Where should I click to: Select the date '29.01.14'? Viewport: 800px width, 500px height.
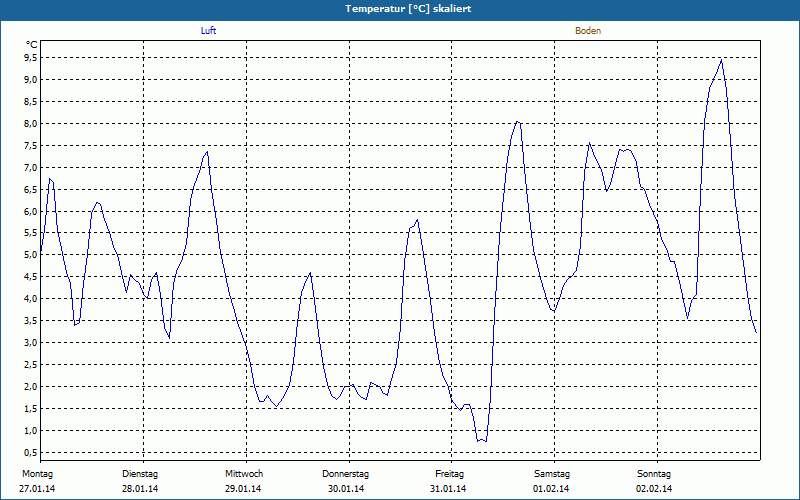point(243,489)
